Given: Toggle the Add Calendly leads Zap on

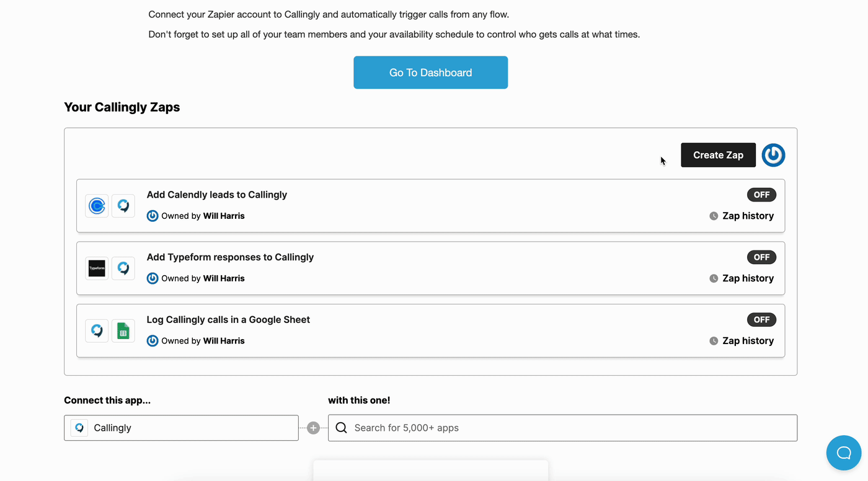Looking at the screenshot, I should tap(761, 195).
